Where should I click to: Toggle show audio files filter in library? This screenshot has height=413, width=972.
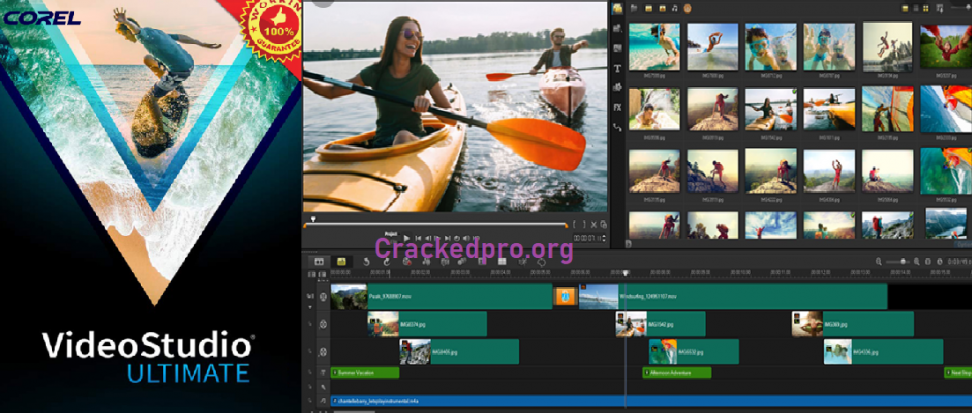(674, 8)
